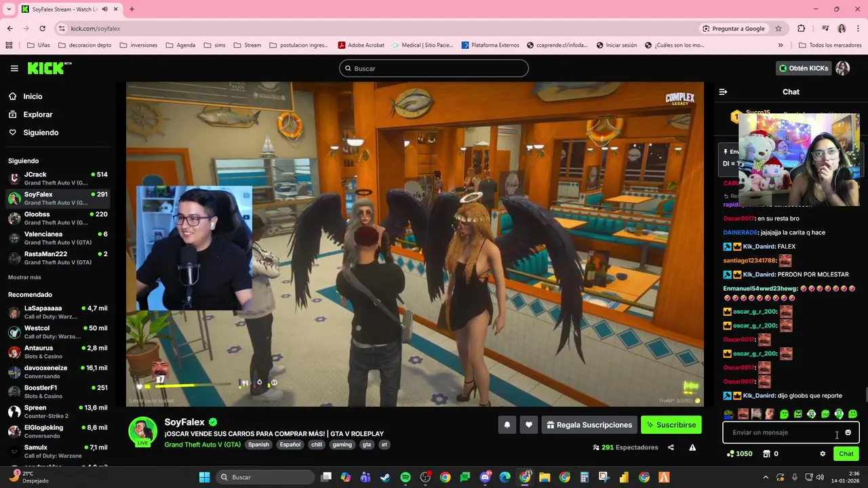868x488 pixels.
Task: Open Spreen recommended channel
Action: (x=58, y=411)
